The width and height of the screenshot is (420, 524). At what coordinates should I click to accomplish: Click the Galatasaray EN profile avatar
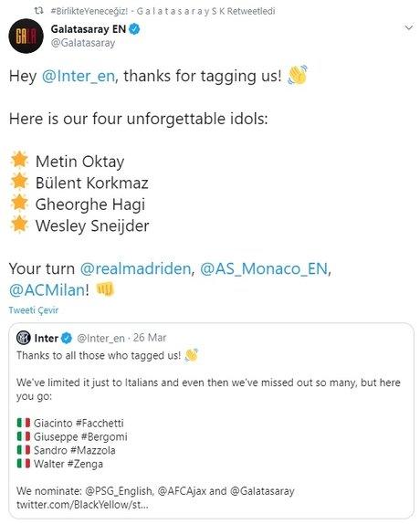click(x=26, y=36)
